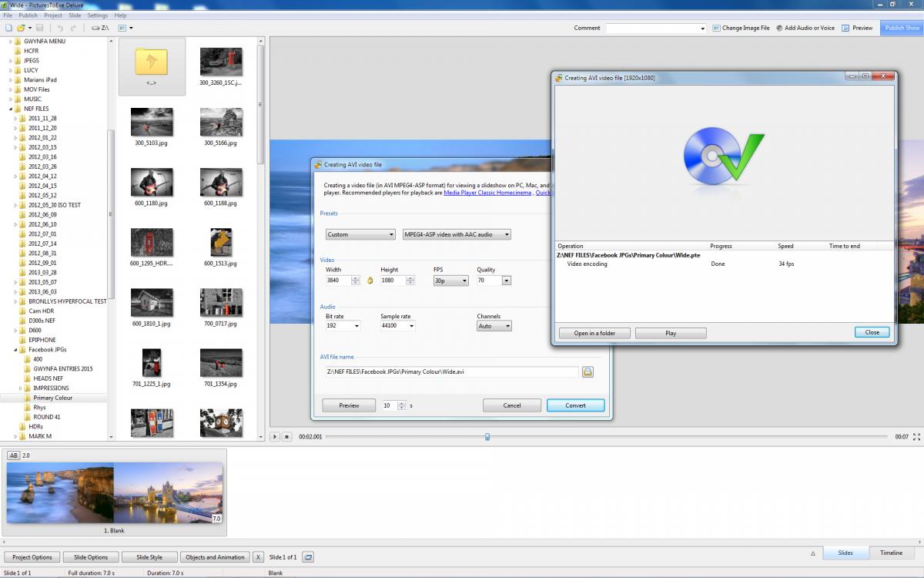Open the Settings menu
924x578 pixels.
pyautogui.click(x=98, y=15)
